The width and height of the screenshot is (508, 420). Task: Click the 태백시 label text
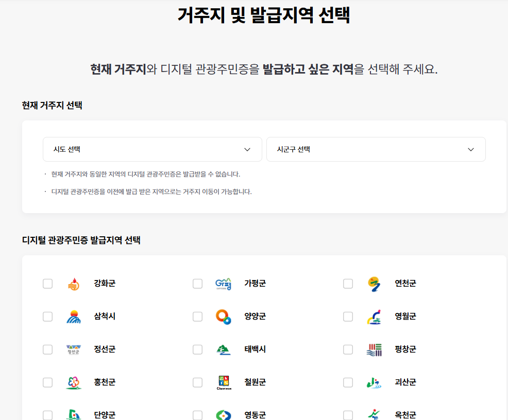coord(255,349)
